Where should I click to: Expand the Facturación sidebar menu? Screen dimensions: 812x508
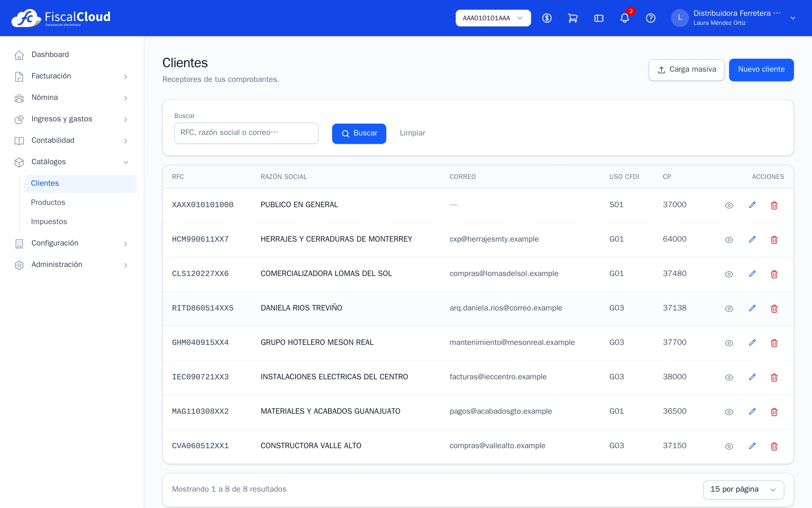(x=71, y=76)
